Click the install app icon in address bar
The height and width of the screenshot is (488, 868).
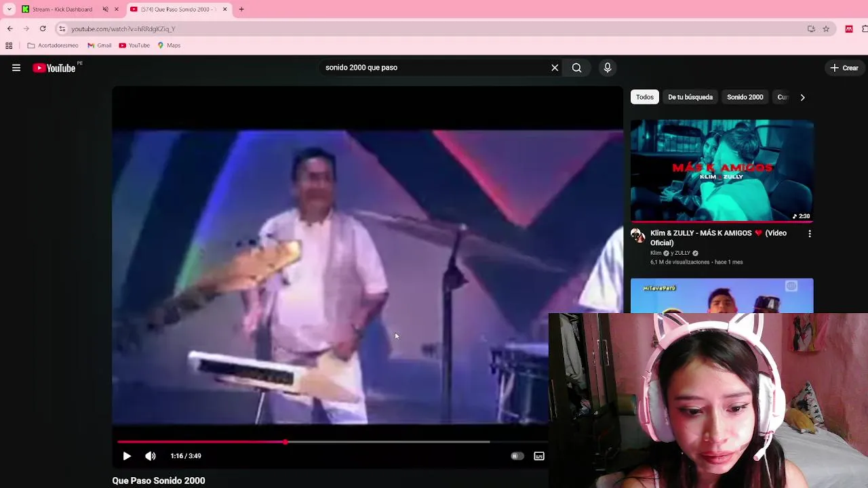point(811,28)
